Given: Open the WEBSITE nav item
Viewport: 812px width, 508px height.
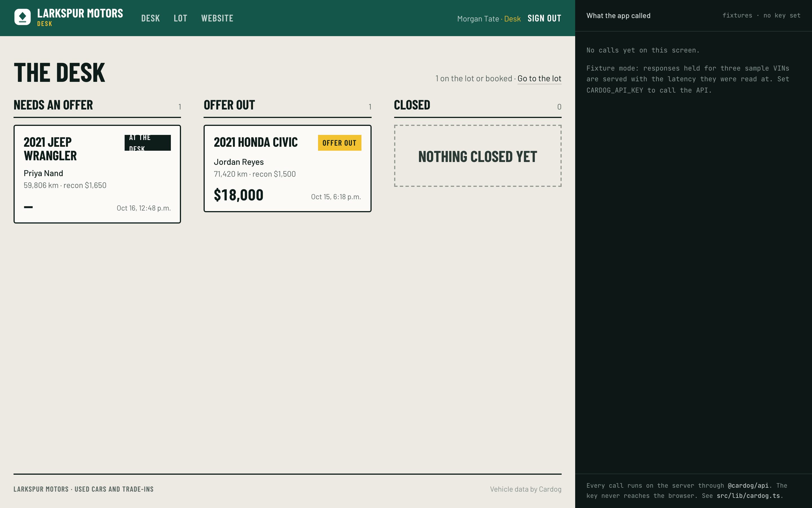Looking at the screenshot, I should tap(217, 18).
